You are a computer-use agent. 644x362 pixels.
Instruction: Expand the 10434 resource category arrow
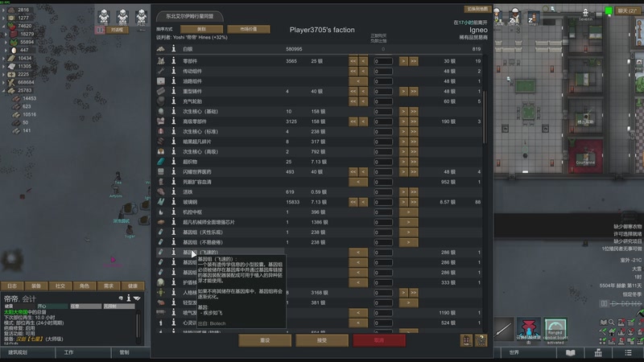point(3,58)
